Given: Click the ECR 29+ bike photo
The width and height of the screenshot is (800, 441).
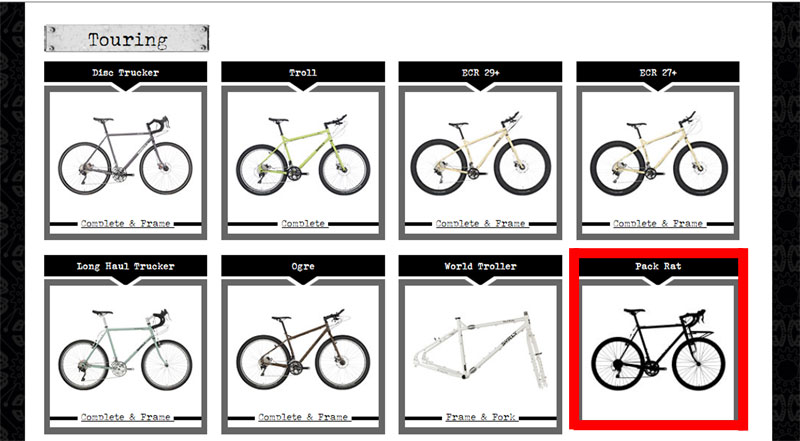Looking at the screenshot, I should [x=481, y=154].
